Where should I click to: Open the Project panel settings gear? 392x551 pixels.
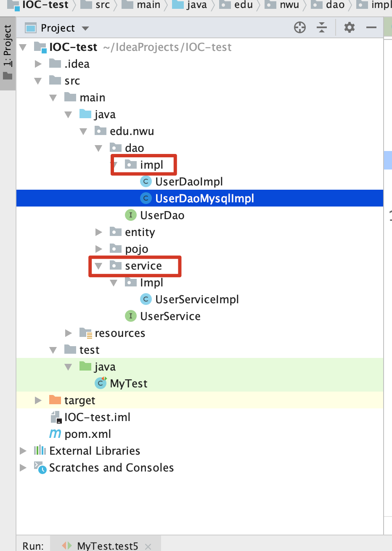pos(350,28)
